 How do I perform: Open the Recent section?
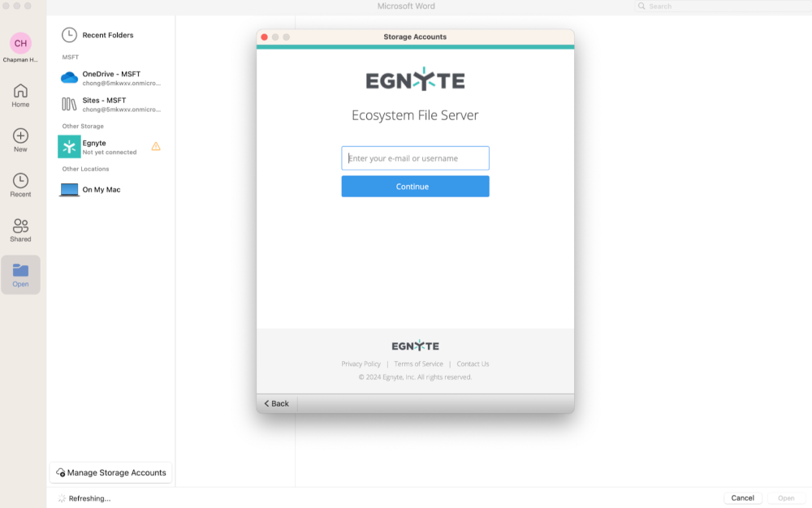[x=20, y=185]
